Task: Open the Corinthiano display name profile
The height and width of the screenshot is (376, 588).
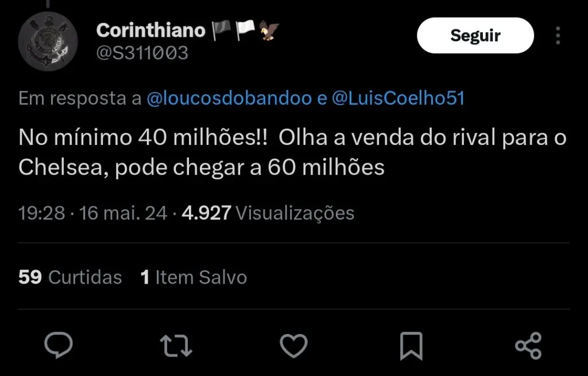Action: click(150, 30)
